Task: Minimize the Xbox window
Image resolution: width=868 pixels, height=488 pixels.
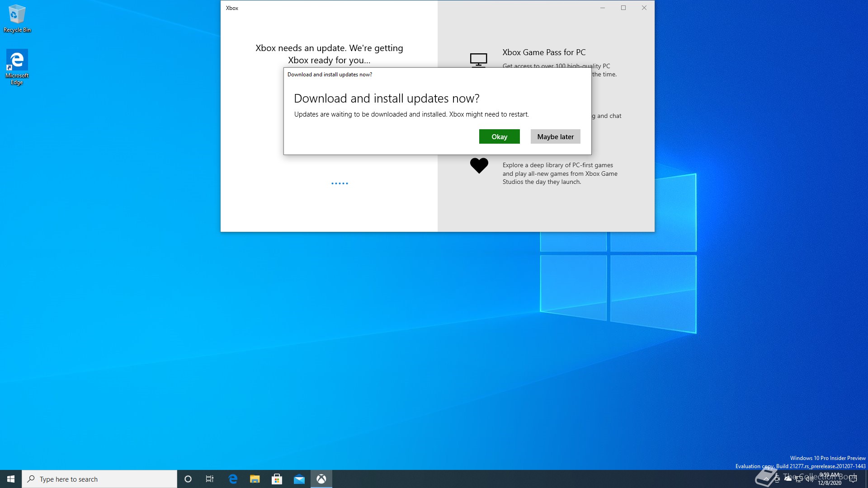Action: click(603, 8)
